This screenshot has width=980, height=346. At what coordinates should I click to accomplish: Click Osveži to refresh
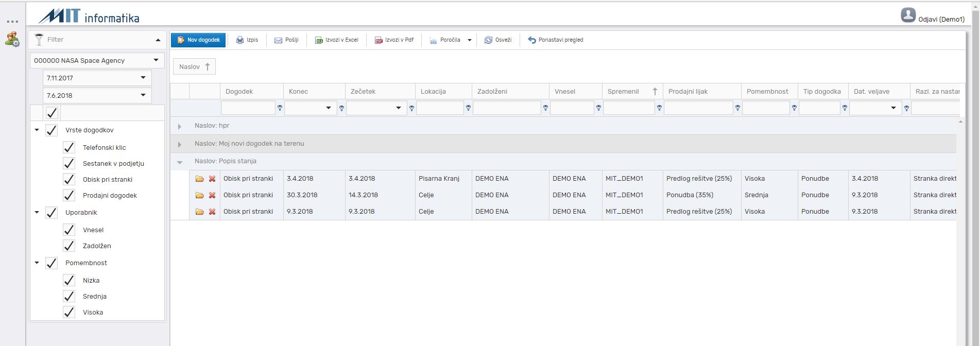[x=498, y=40]
